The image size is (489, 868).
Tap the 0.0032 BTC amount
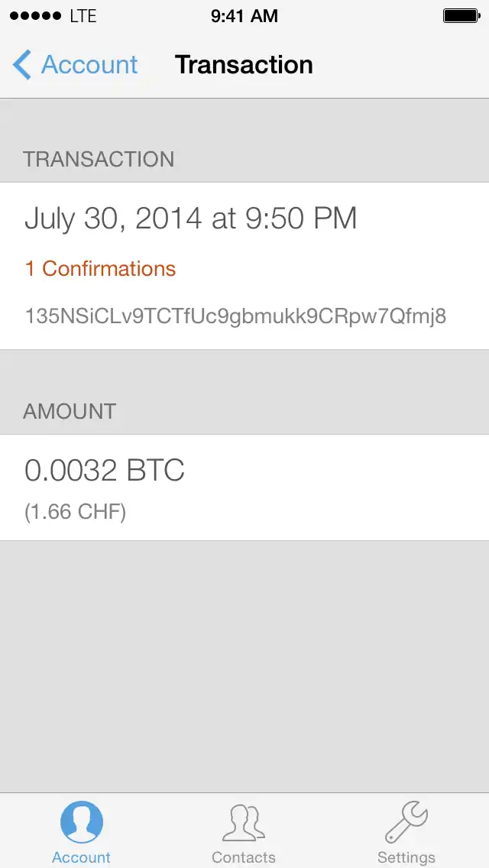[x=105, y=471]
